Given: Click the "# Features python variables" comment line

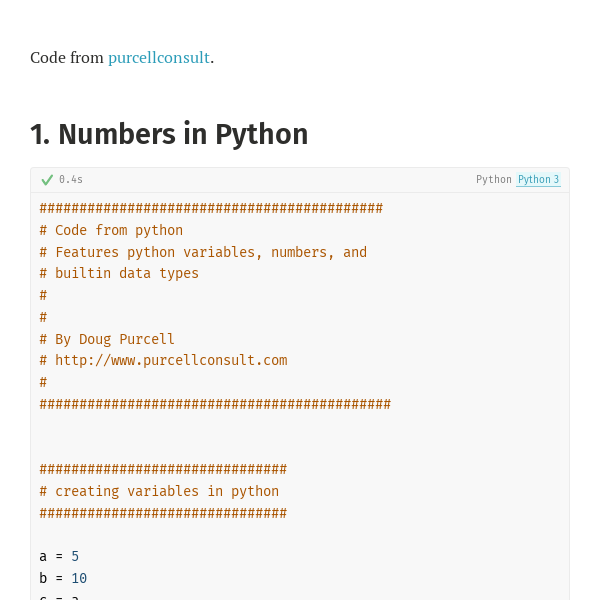Looking at the screenshot, I should click(x=203, y=252).
